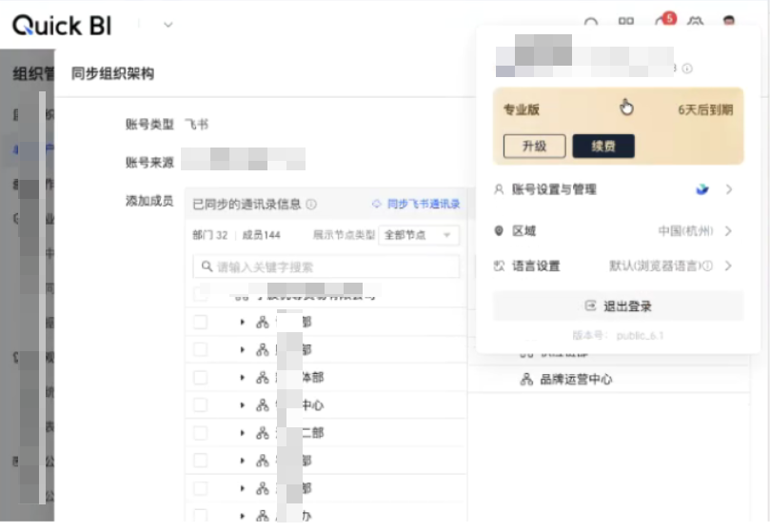Click the language icon beside 语言设置
This screenshot has height=532, width=770.
pyautogui.click(x=499, y=266)
